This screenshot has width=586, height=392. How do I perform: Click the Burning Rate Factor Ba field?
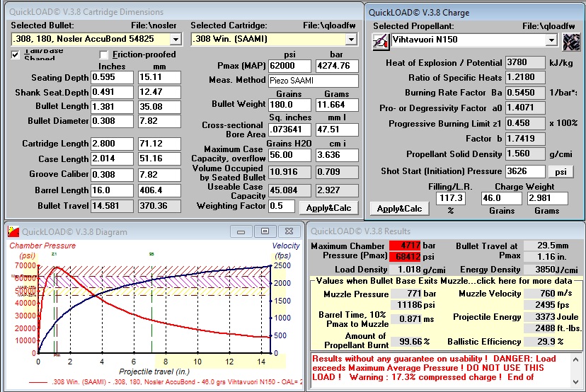tap(525, 92)
